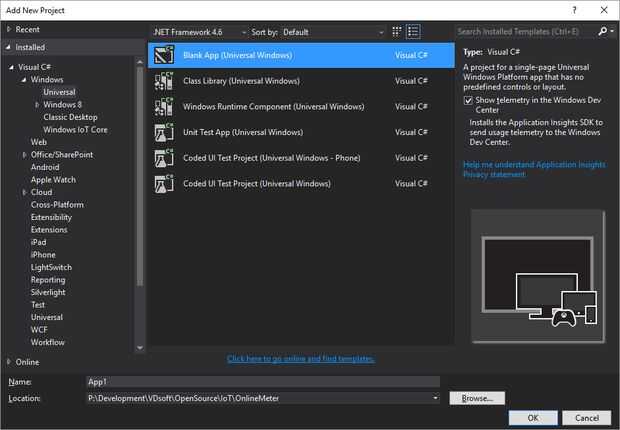Click the Search Installed Templates field

tap(526, 32)
